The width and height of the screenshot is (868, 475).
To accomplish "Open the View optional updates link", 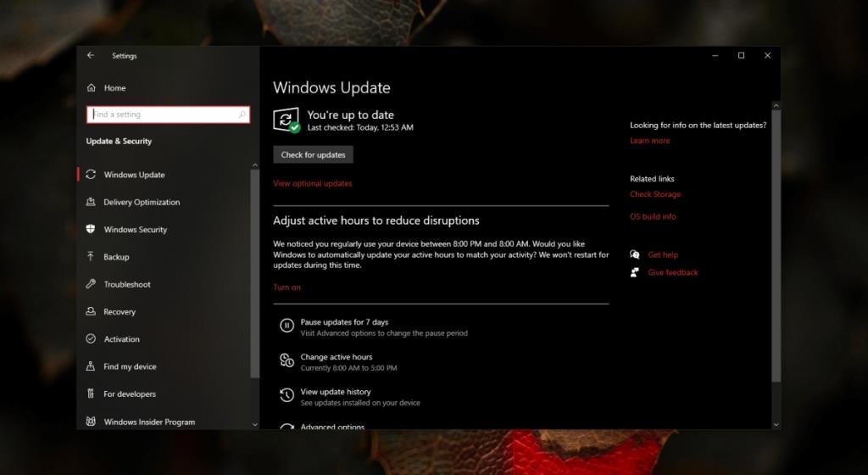I will [312, 183].
